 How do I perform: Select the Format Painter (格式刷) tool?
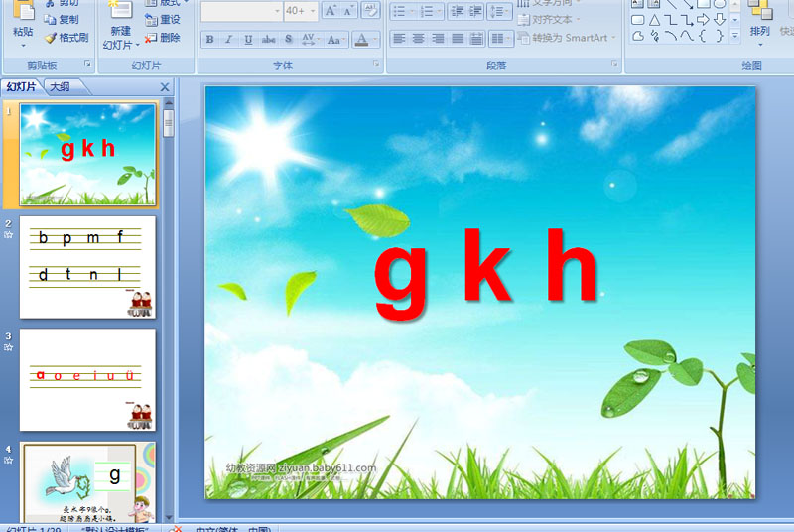tap(66, 38)
